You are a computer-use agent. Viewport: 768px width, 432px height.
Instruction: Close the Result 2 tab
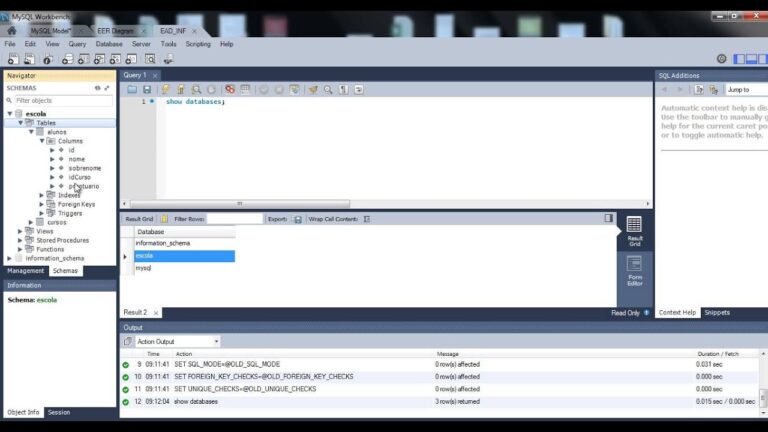point(156,312)
